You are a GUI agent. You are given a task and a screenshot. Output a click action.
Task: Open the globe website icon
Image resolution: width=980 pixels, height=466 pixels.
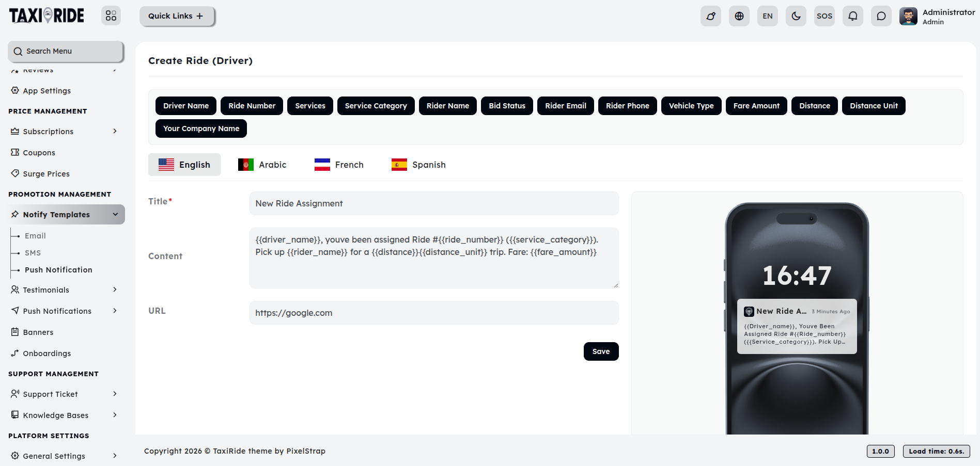coord(739,16)
